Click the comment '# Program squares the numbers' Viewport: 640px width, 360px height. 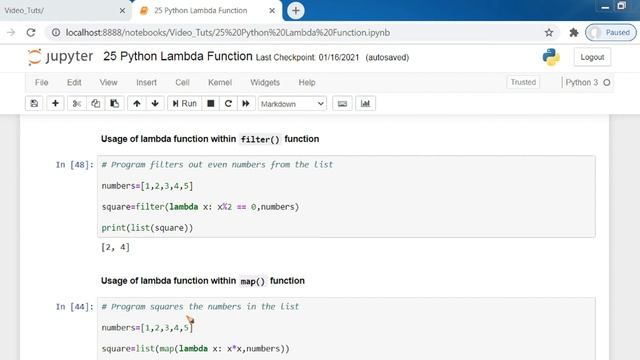(200, 307)
